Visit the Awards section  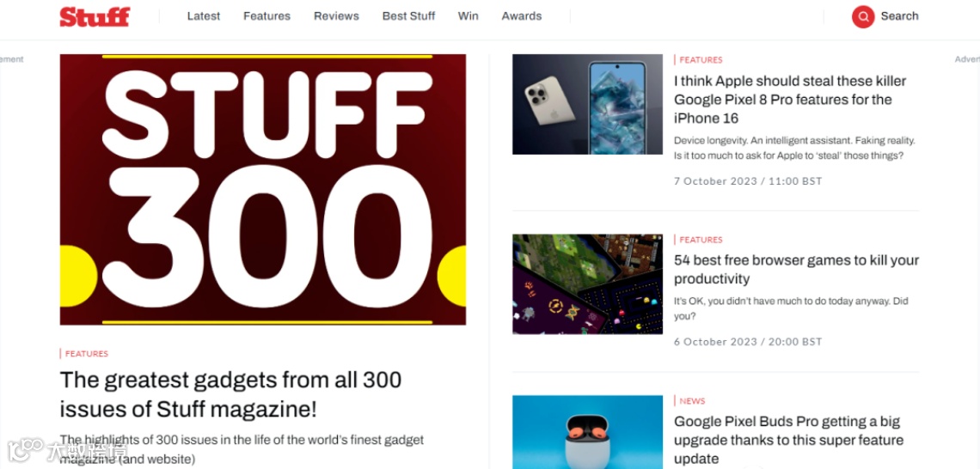point(521,16)
